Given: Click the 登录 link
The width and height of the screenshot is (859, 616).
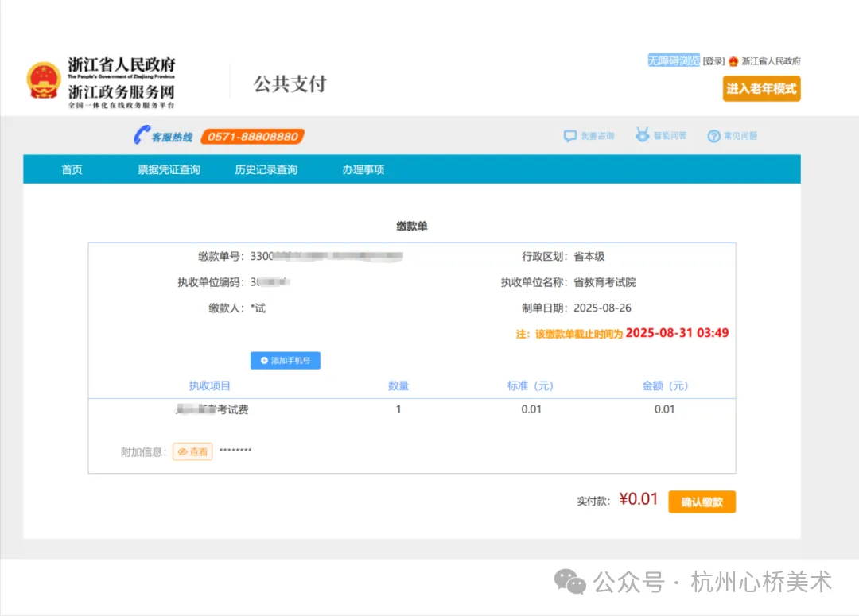Looking at the screenshot, I should (713, 60).
